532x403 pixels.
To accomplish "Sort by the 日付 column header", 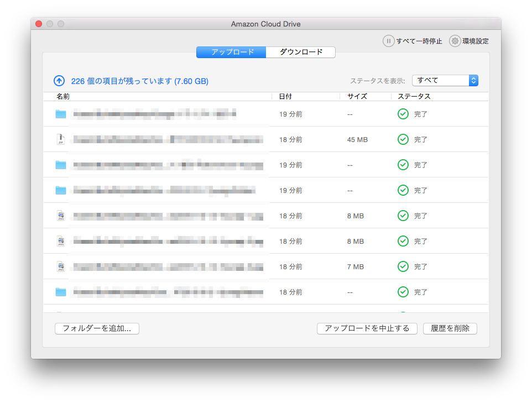I will pyautogui.click(x=285, y=96).
